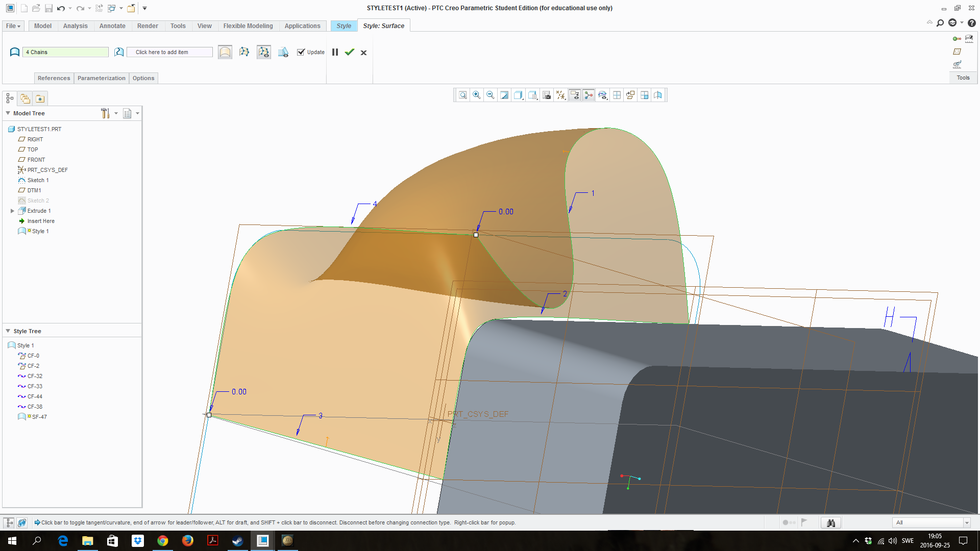Image resolution: width=980 pixels, height=551 pixels.
Task: Select the Zoom Out tool
Action: [491, 95]
